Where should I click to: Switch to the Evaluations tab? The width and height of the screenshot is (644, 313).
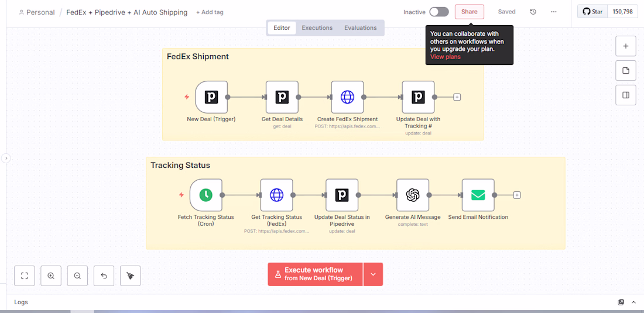pyautogui.click(x=360, y=27)
